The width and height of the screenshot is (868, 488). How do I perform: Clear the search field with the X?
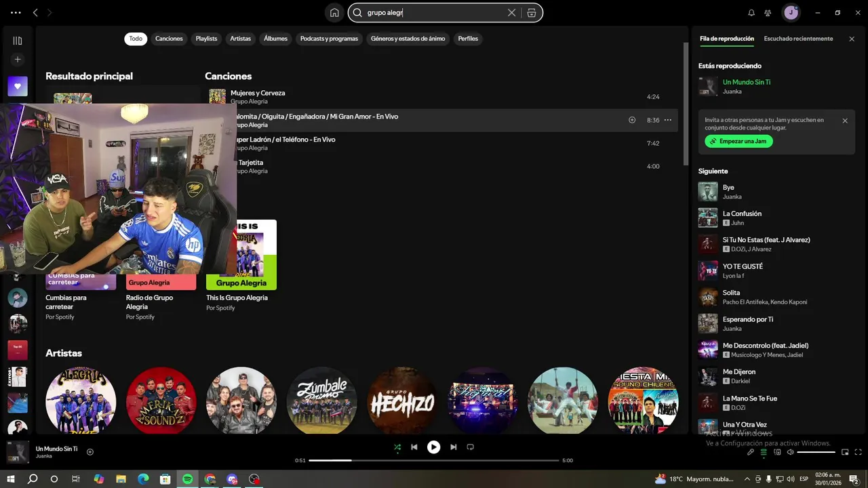[511, 13]
